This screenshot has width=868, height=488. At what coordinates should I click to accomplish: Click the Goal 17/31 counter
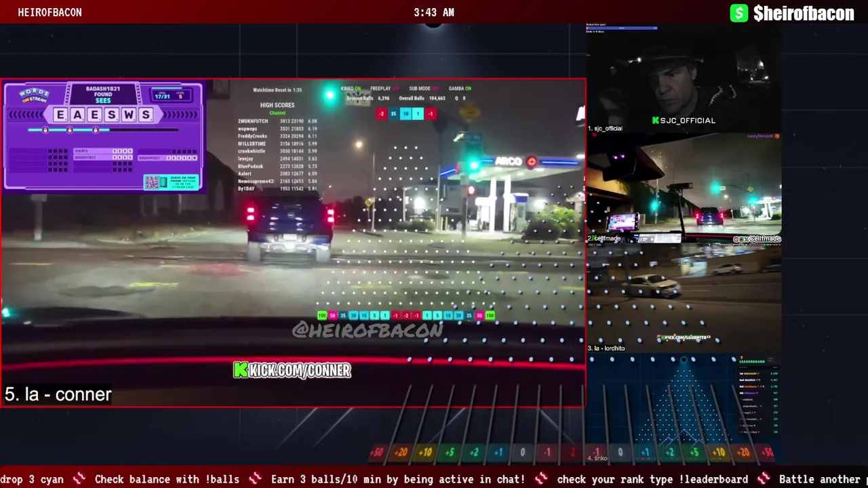(x=161, y=95)
